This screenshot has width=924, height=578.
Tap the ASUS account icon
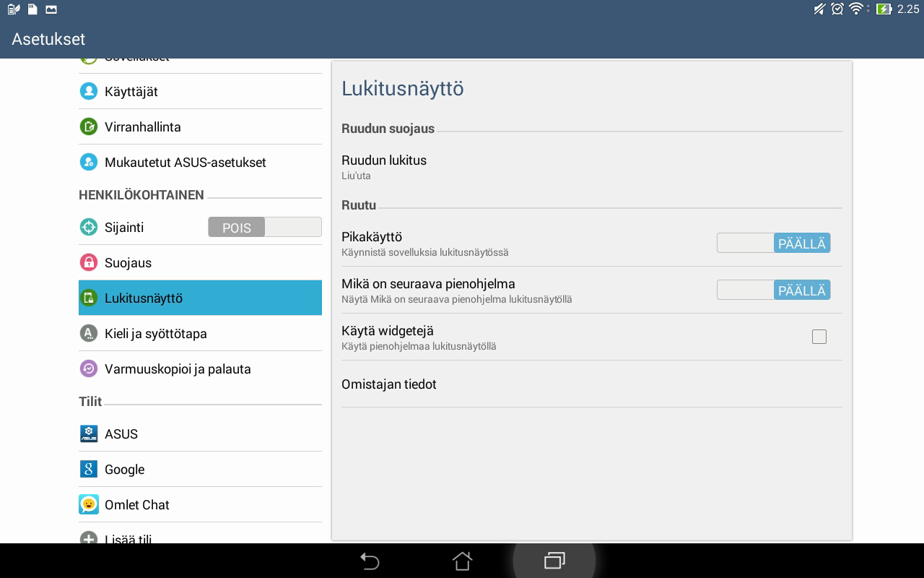pyautogui.click(x=88, y=433)
